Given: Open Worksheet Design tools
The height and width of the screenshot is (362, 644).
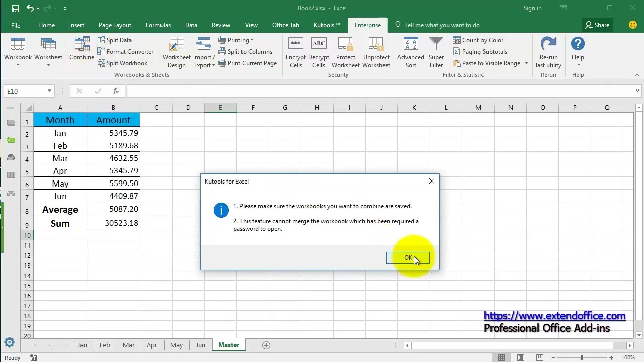Looking at the screenshot, I should tap(177, 52).
